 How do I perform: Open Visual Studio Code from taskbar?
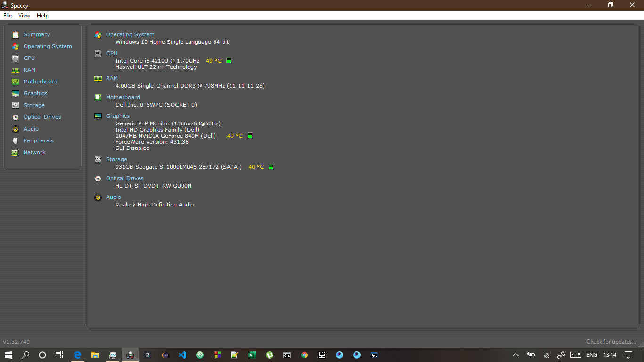[182, 355]
